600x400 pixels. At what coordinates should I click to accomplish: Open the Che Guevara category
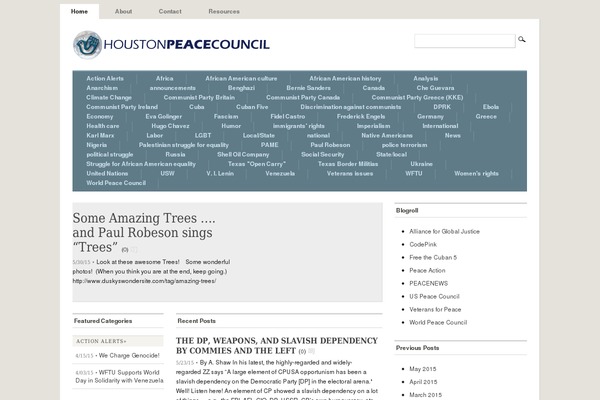435,88
